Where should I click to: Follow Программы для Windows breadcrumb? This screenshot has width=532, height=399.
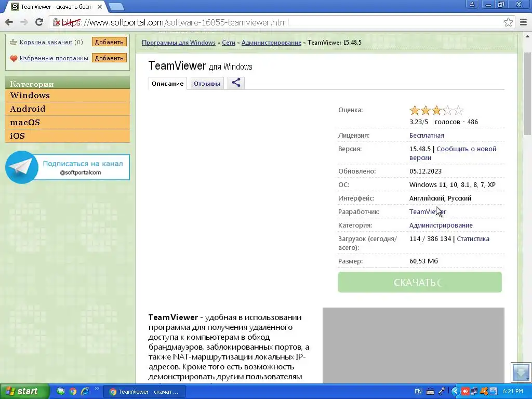coord(179,43)
